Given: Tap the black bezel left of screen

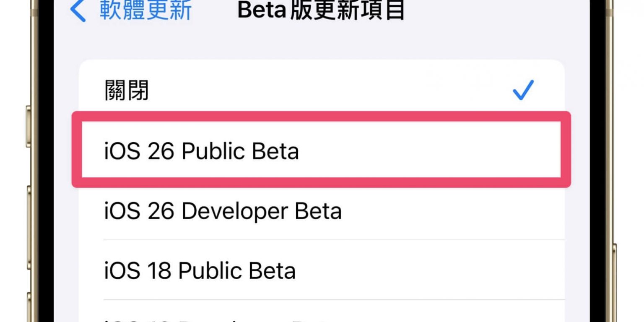Looking at the screenshot, I should point(44,168).
